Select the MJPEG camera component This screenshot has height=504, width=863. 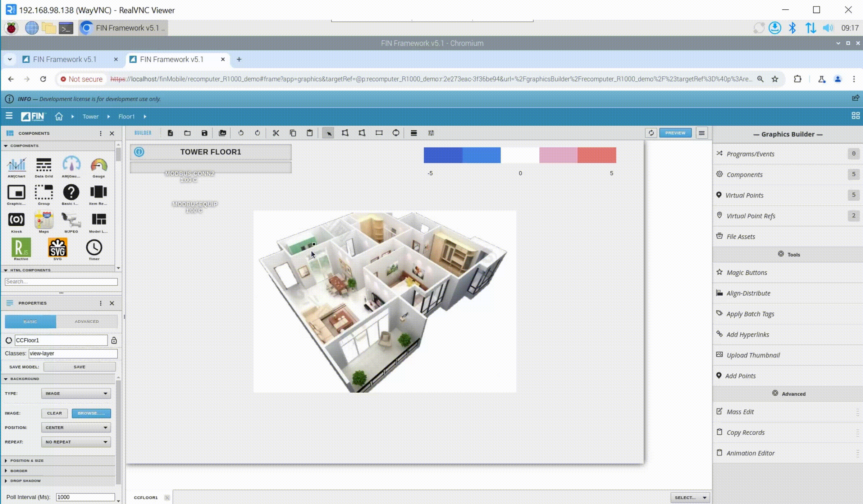coord(71,222)
